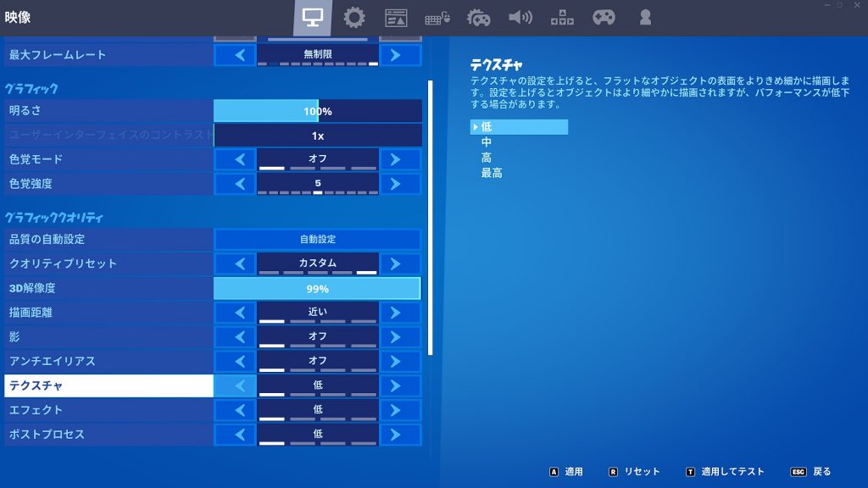
Task: Adjust the 明るさ 100% slider
Action: [318, 111]
